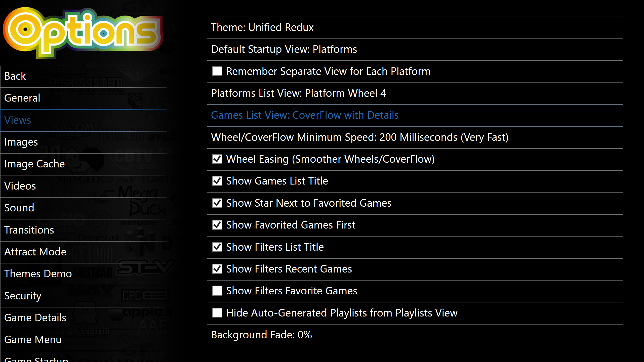Disable Show Star Next to Favorited Games
Viewport: 644px width, 362px height.
point(217,203)
